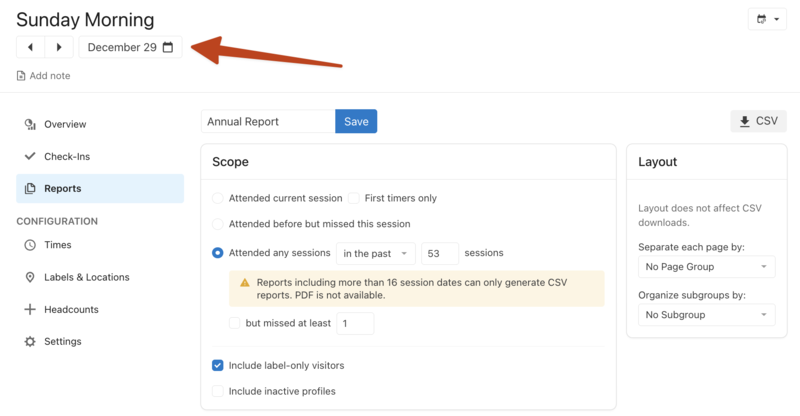
Task: Select Attended before but missed this session
Action: tap(218, 224)
